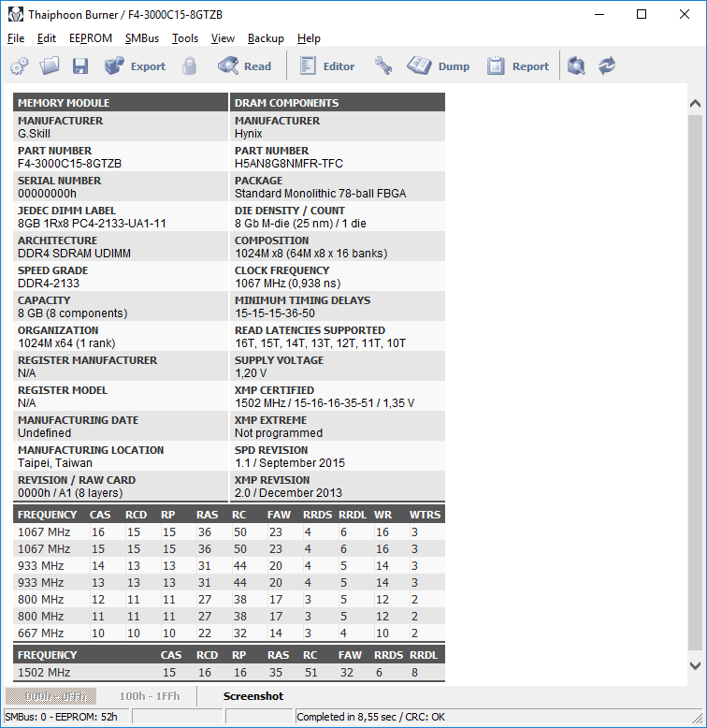The width and height of the screenshot is (707, 728).
Task: Open the Backup menu
Action: click(266, 38)
